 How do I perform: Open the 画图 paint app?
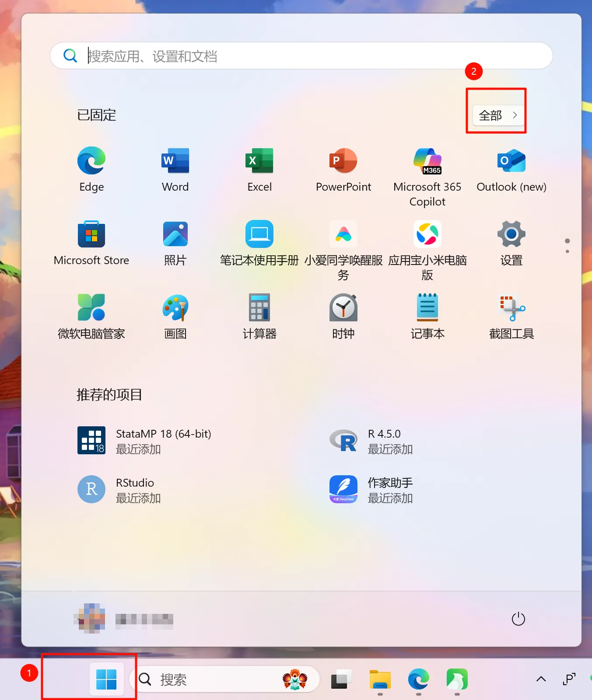point(175,317)
